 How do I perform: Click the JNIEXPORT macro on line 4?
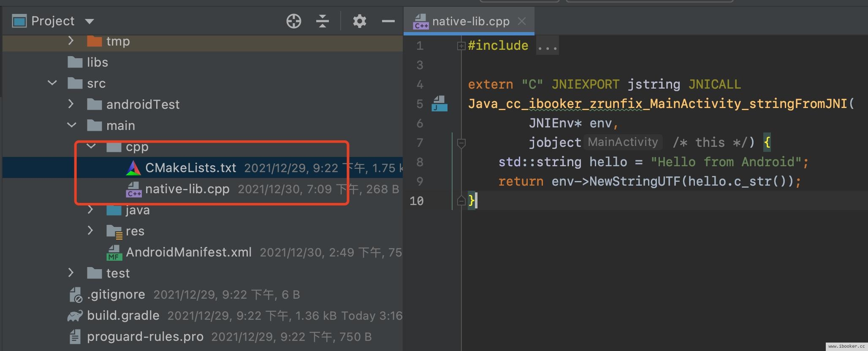pos(585,84)
